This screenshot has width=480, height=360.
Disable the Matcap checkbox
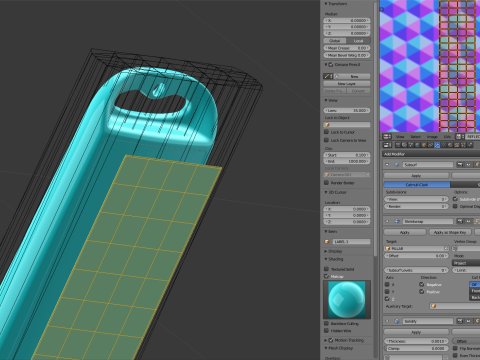[326, 276]
